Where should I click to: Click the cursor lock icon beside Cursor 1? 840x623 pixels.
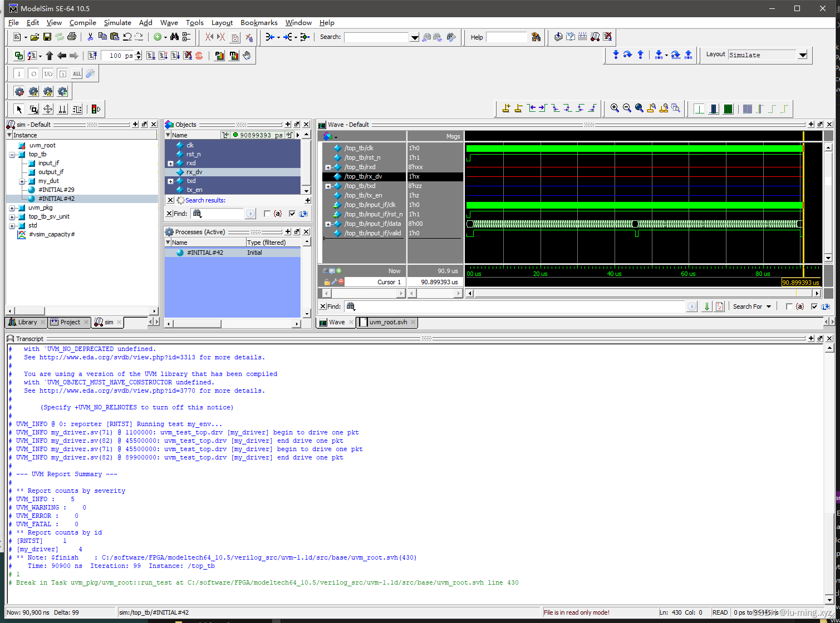click(327, 282)
